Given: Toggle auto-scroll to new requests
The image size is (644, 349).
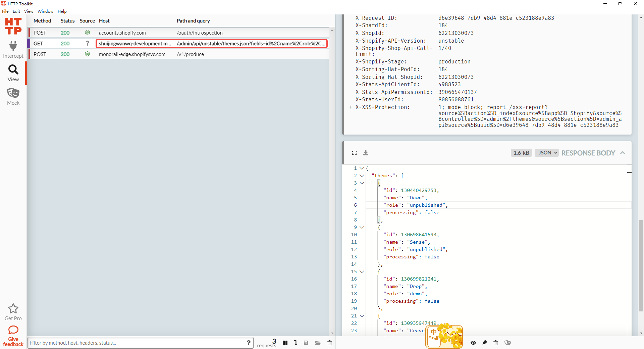Looking at the screenshot, I should (296, 343).
